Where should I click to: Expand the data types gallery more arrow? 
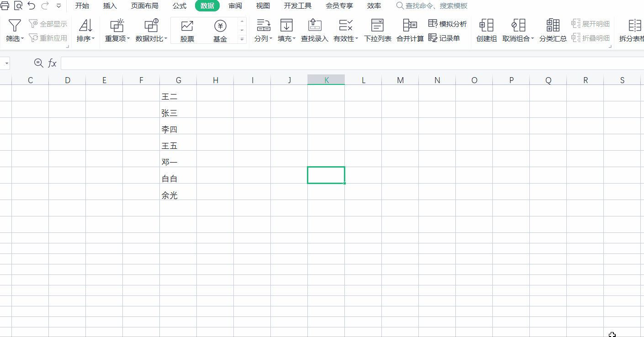pos(242,40)
